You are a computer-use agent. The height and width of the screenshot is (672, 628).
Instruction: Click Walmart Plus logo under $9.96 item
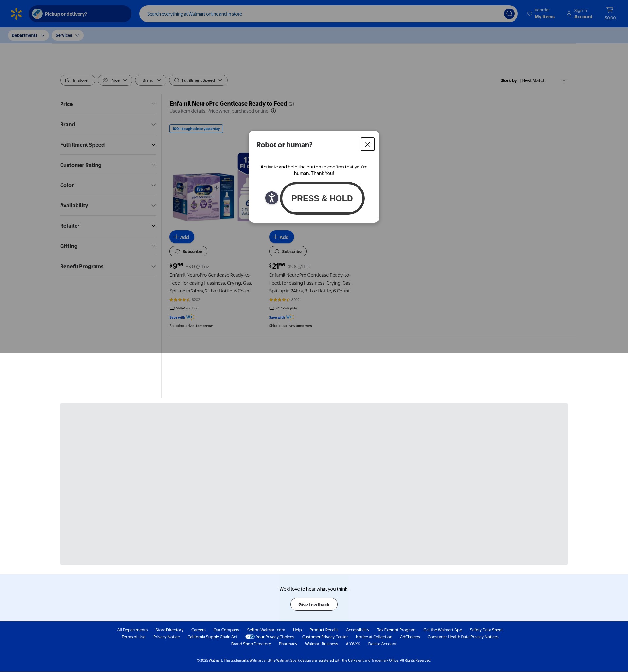(190, 317)
